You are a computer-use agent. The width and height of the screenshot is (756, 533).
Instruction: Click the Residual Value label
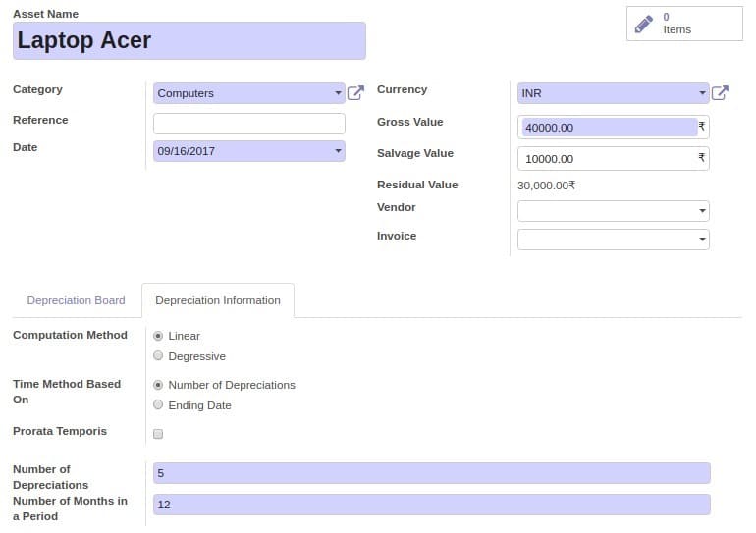tap(417, 185)
